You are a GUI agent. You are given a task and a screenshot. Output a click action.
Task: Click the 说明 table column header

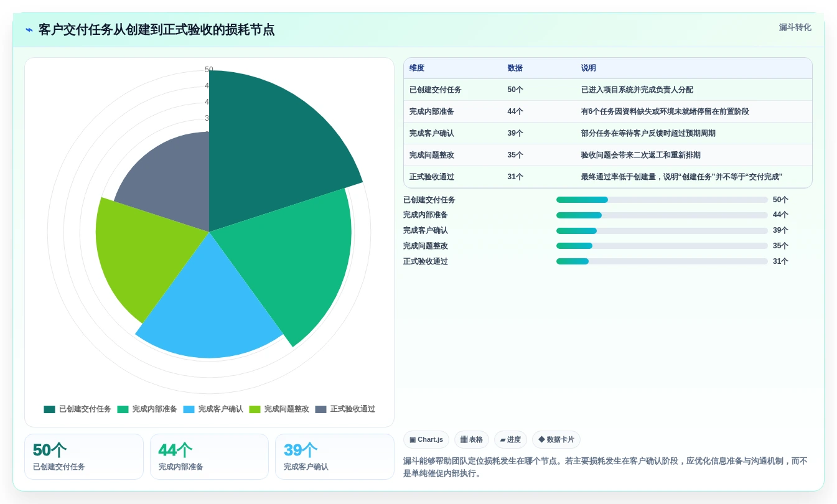[x=589, y=68]
